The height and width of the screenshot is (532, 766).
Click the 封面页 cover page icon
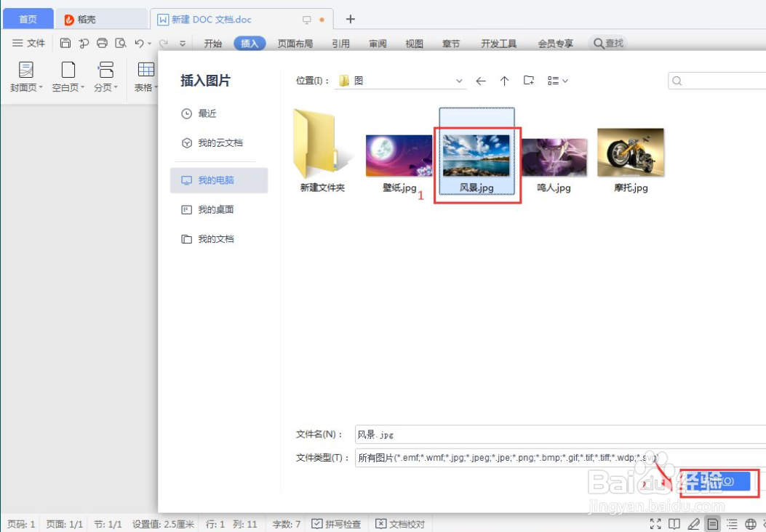[x=25, y=73]
